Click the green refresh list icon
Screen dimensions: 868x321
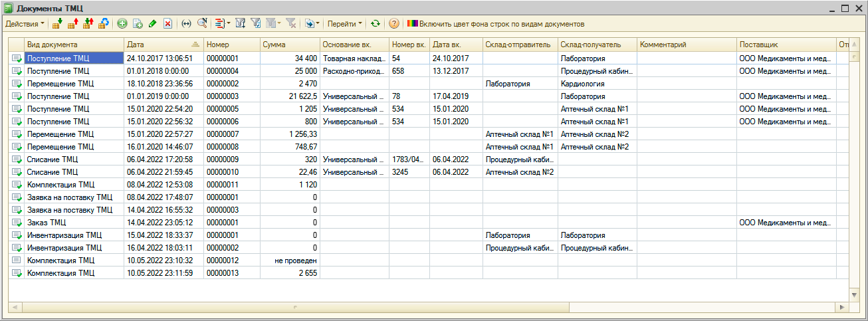click(376, 24)
